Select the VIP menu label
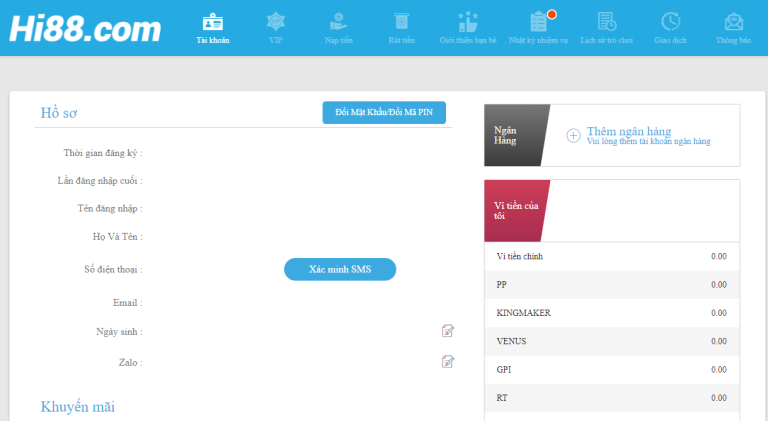 (276, 40)
